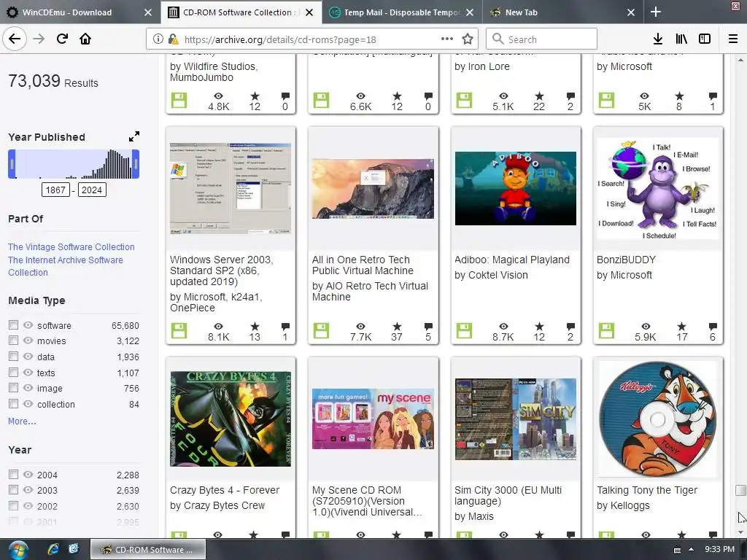Toggle the browser sidebar view
Screen dimensions: 747x560
[x=705, y=39]
